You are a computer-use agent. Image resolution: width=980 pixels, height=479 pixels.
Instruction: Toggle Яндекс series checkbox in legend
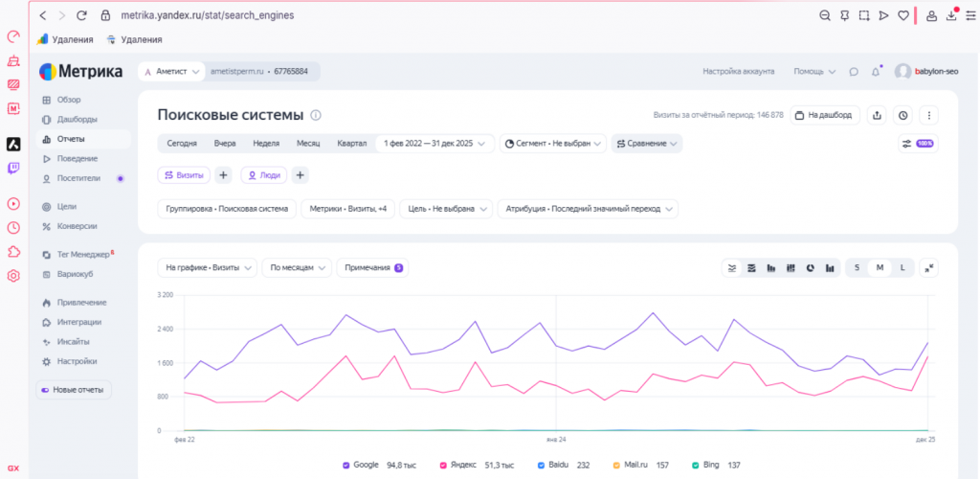443,466
